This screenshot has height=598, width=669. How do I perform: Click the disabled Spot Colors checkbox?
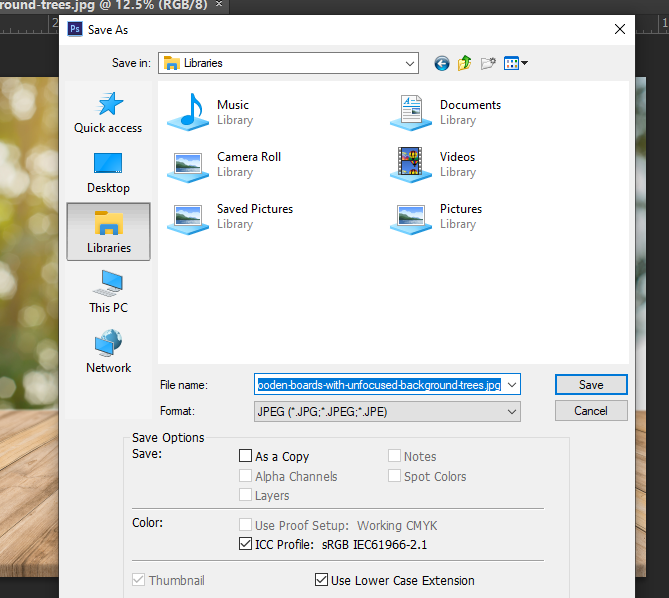[394, 475]
